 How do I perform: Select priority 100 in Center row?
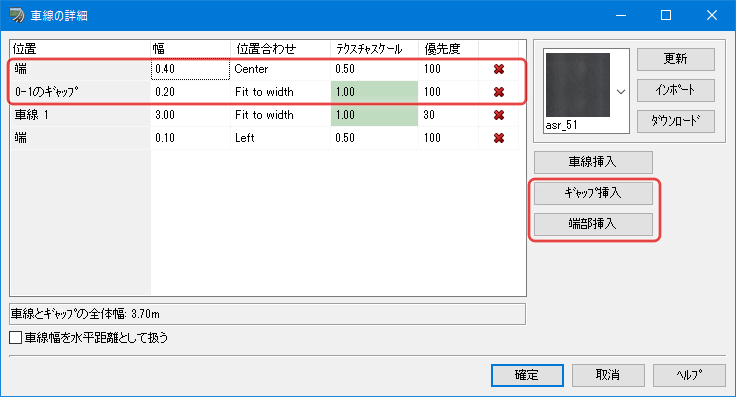(x=448, y=69)
